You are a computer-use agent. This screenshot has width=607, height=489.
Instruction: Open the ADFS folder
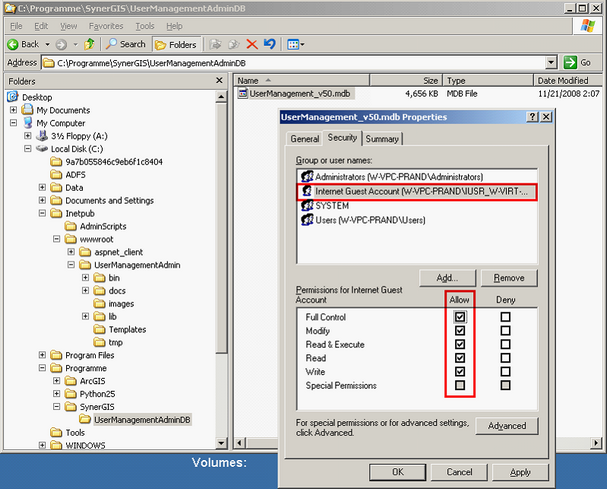point(68,175)
